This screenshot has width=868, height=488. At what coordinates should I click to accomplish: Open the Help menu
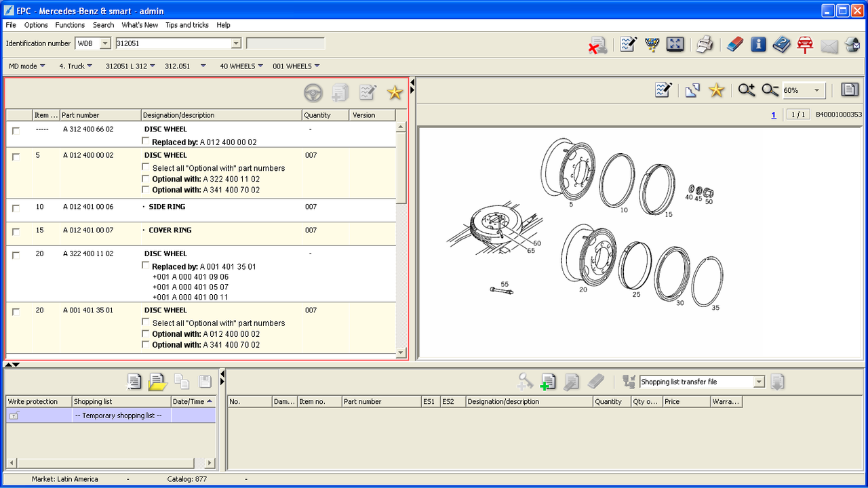point(224,25)
